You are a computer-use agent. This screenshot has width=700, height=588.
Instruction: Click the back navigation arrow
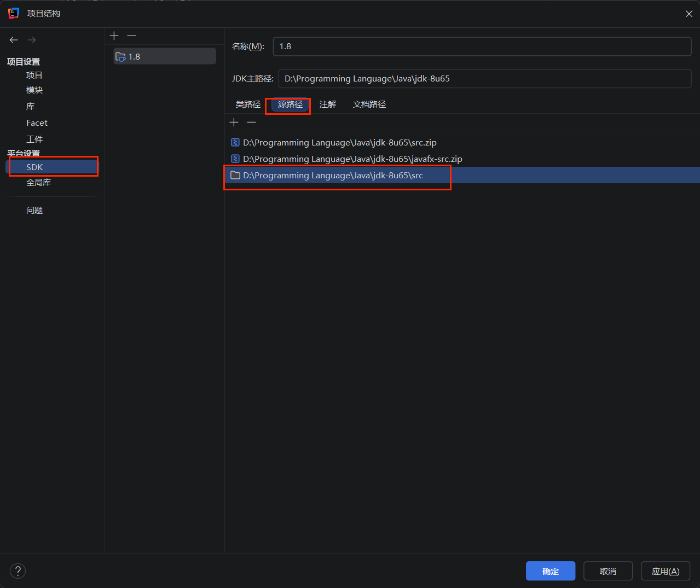[x=14, y=40]
